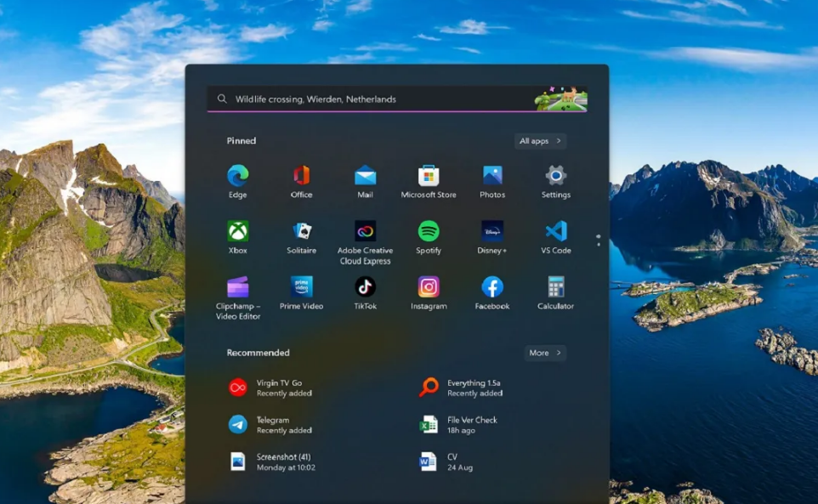Open the Calculator app
818x504 pixels.
[x=555, y=293]
